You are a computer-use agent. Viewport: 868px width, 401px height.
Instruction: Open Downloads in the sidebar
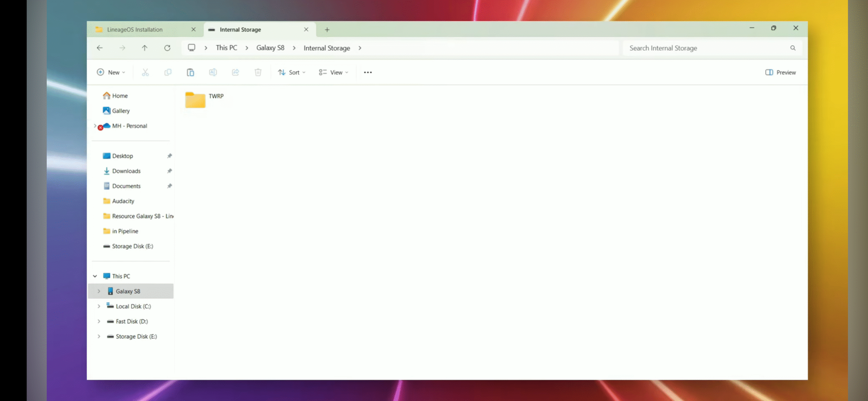tap(126, 171)
